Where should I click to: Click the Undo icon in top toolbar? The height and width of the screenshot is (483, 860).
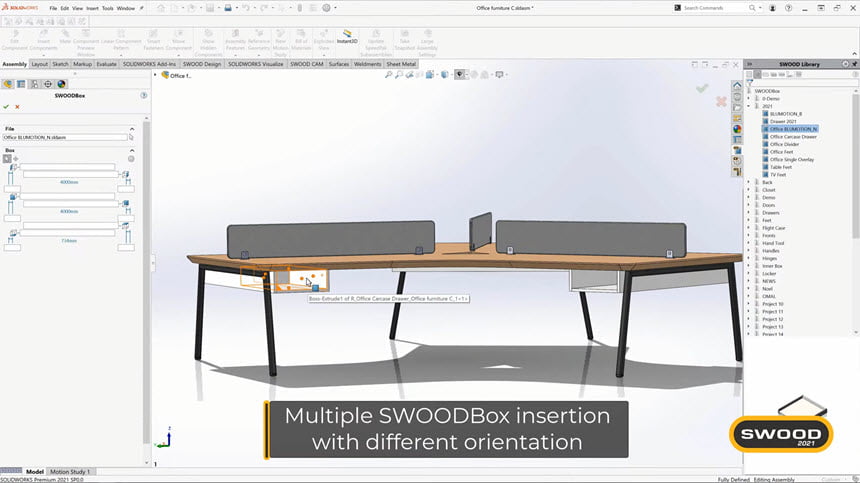pos(246,8)
